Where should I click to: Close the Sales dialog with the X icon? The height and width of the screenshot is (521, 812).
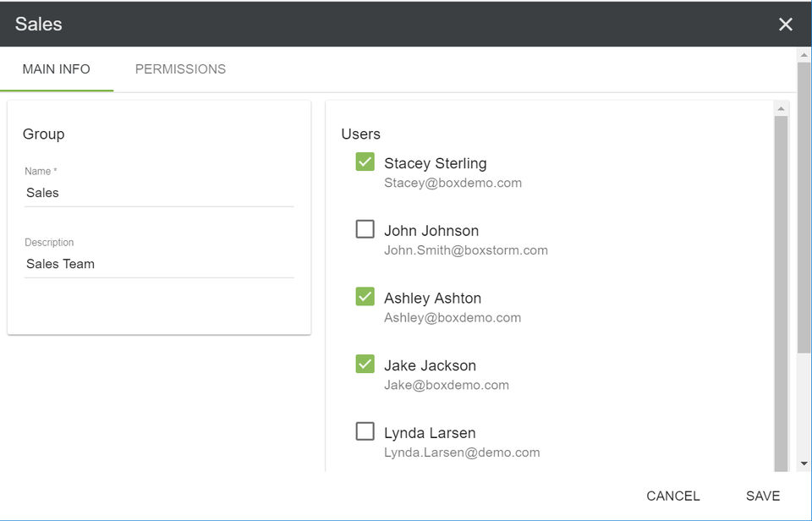[786, 25]
